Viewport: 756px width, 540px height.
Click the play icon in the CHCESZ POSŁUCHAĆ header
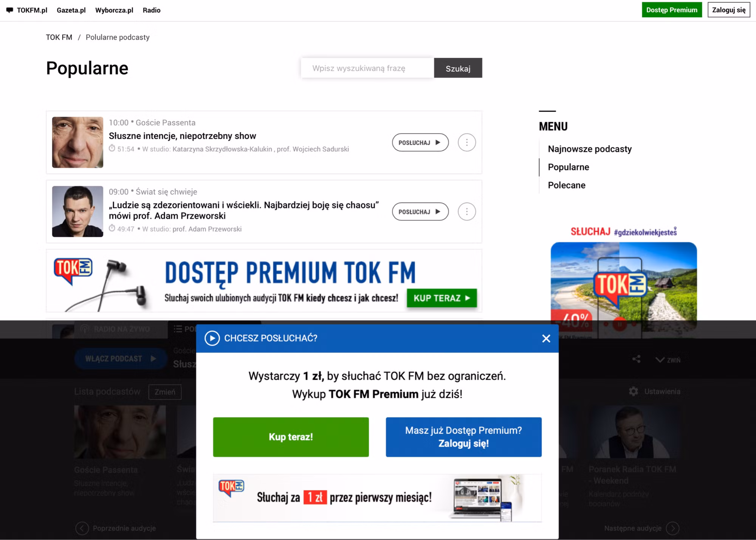213,338
